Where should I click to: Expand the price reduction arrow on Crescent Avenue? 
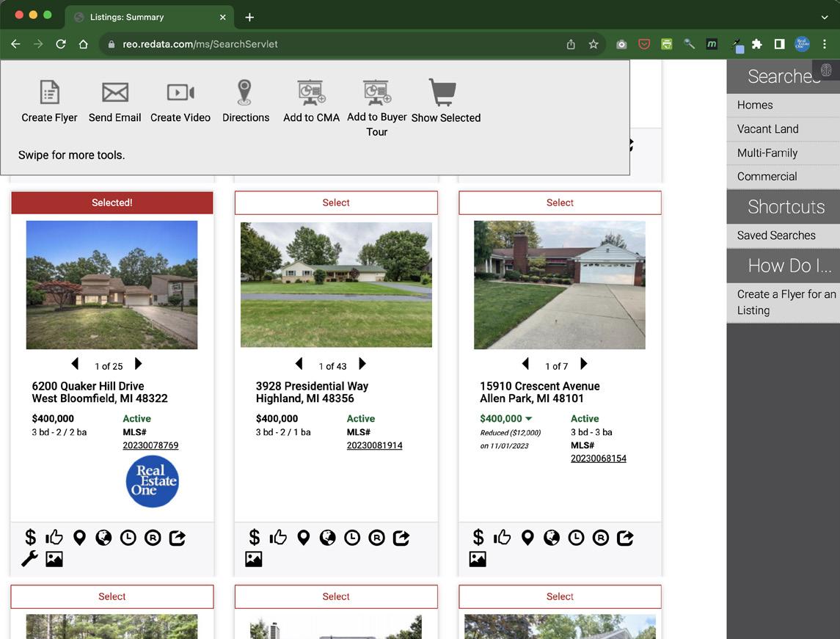point(529,419)
